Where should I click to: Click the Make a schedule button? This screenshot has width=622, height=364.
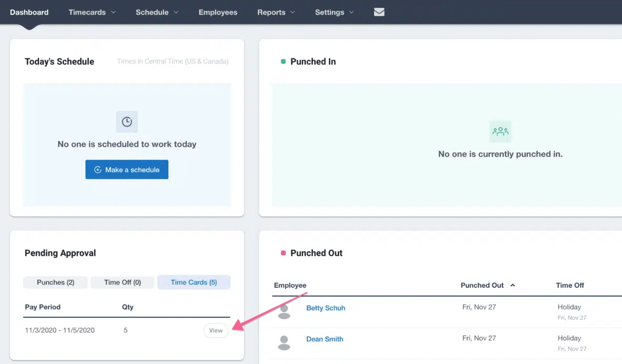pos(127,170)
